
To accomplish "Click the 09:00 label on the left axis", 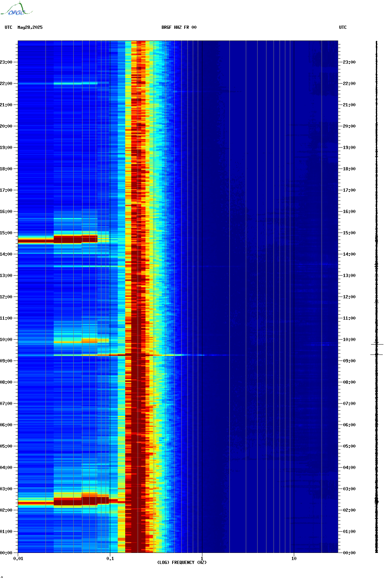I will pos(6,361).
